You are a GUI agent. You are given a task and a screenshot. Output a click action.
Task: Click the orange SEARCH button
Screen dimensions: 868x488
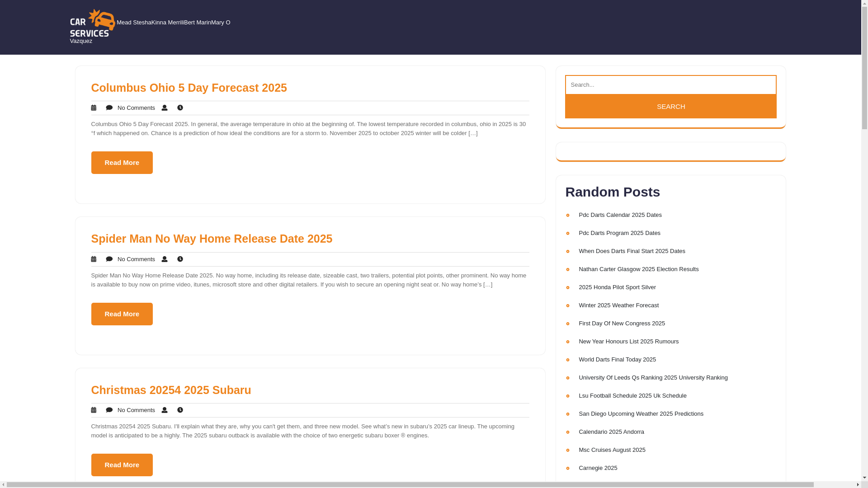(x=670, y=107)
